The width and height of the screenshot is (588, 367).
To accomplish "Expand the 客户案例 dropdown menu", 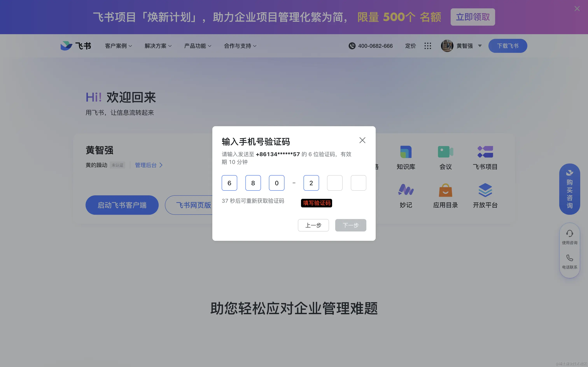I will 118,46.
